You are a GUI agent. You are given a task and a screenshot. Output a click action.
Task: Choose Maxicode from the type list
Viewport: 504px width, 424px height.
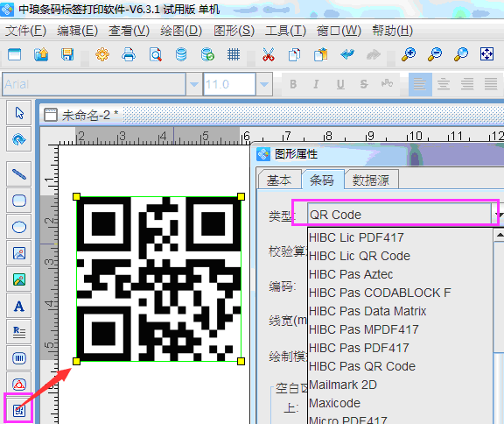[334, 403]
